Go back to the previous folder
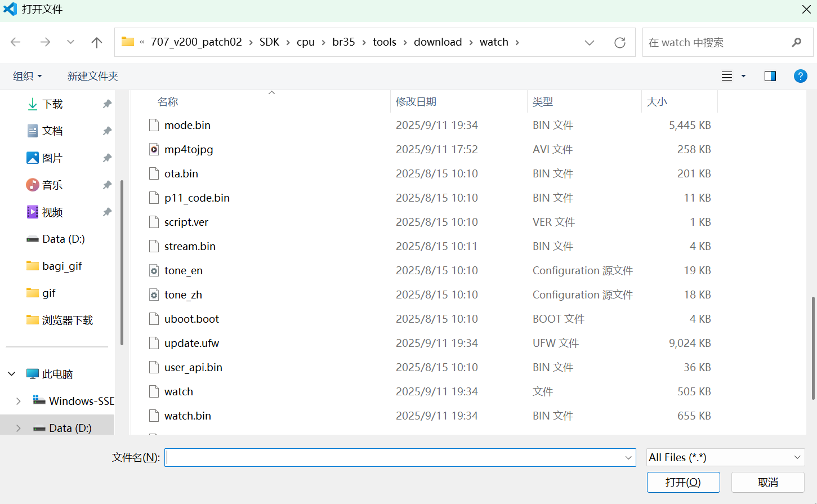This screenshot has width=817, height=504. 16,42
